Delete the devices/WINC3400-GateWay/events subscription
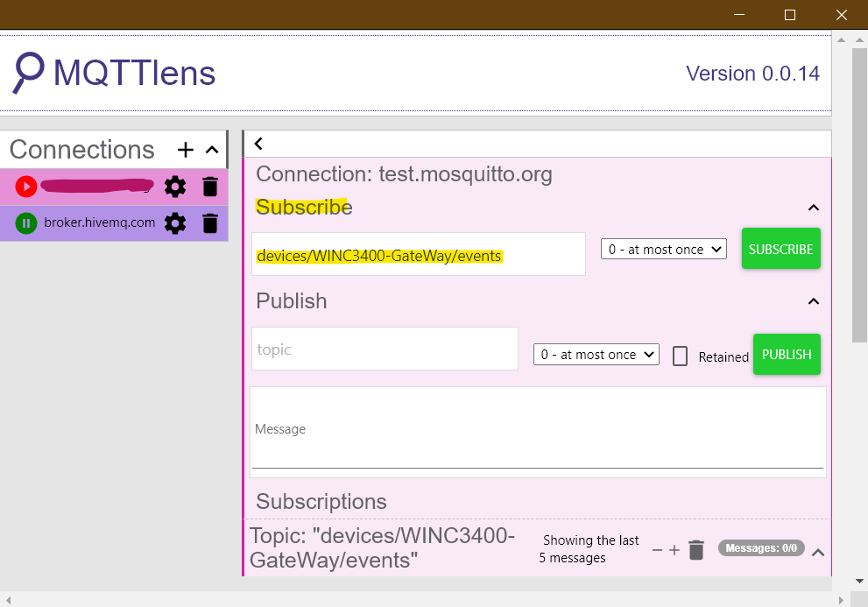This screenshot has height=607, width=868. pos(696,550)
